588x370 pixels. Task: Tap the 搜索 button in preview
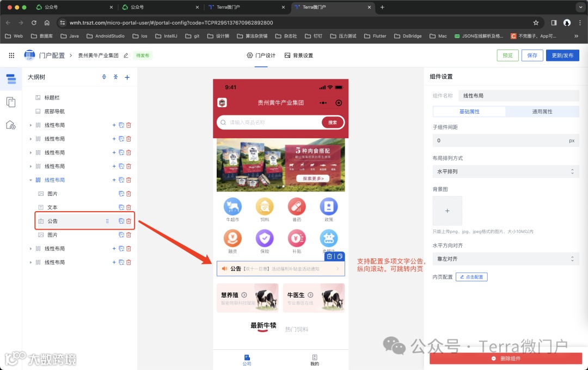tap(333, 122)
